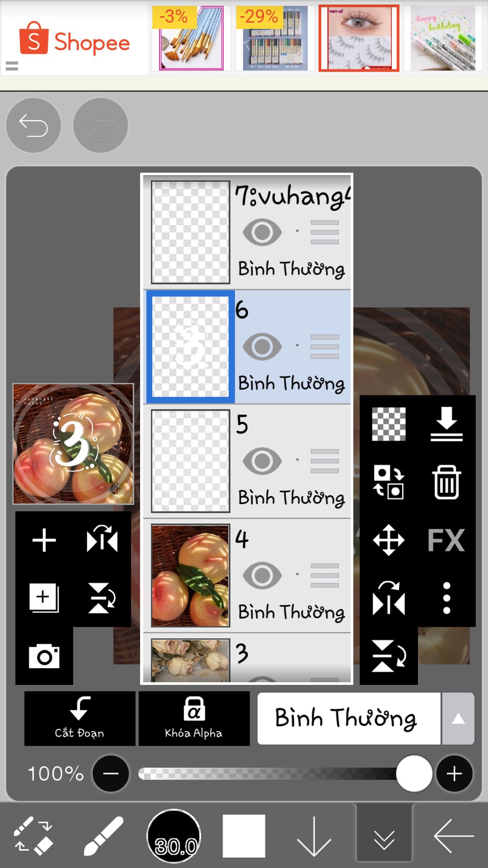Delete layer using trash icon
The width and height of the screenshot is (488, 868).
tap(446, 482)
